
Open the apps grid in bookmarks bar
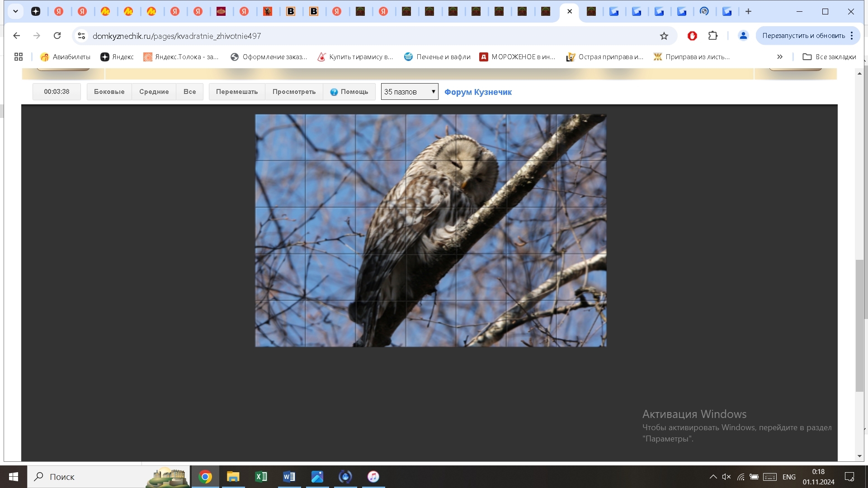pyautogui.click(x=19, y=57)
